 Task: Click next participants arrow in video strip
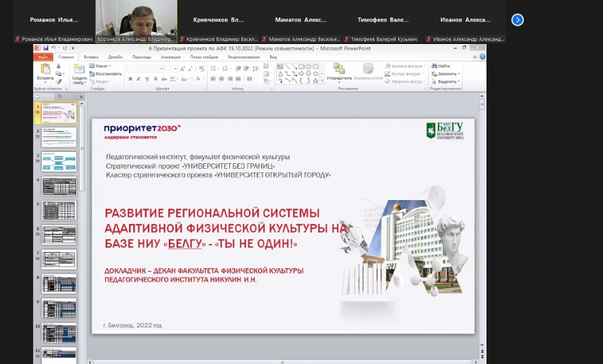pos(517,20)
